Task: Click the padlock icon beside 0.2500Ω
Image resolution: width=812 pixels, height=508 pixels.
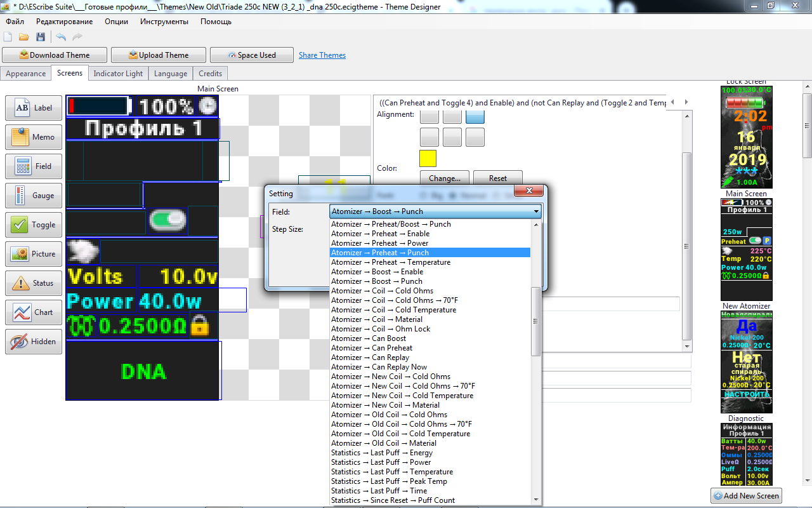Action: coord(200,326)
